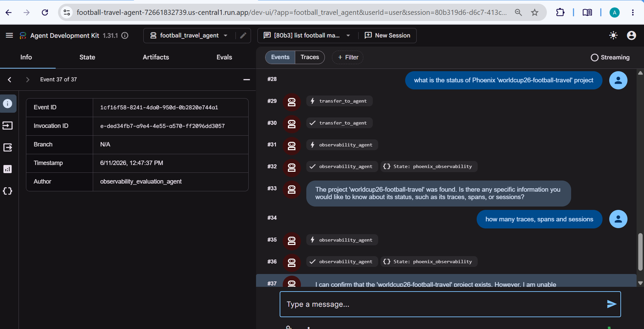Viewport: 644px width, 329px height.
Task: Open the chart graph sidebar icon
Action: coord(7,169)
